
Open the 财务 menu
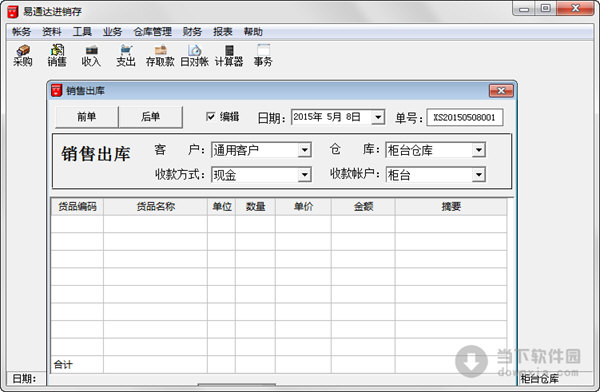(192, 32)
